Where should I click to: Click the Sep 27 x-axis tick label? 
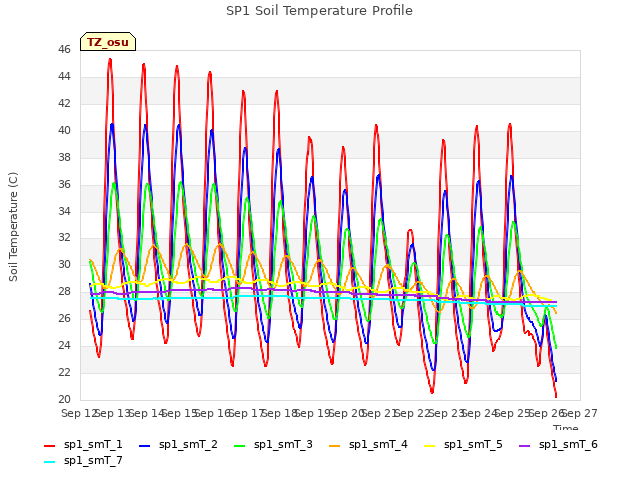(580, 413)
